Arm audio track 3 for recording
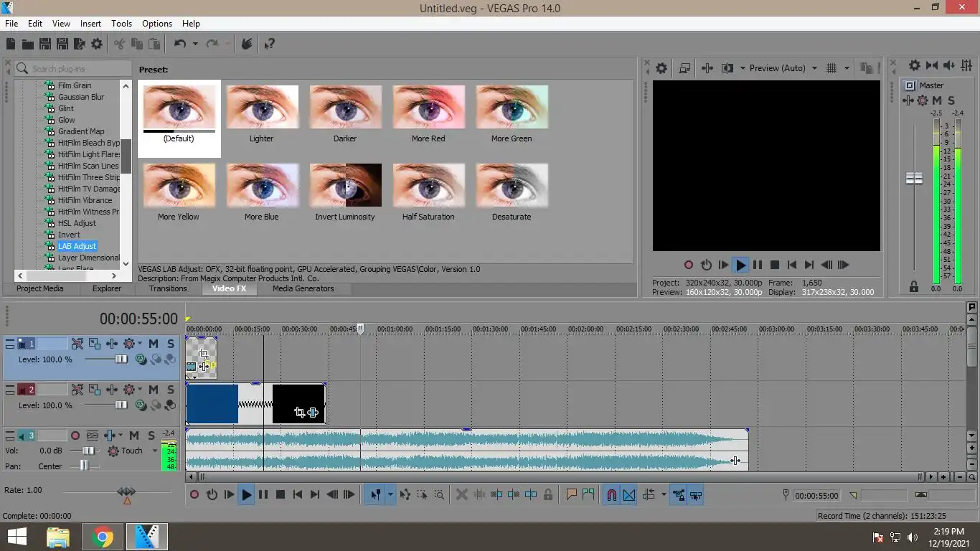This screenshot has width=980, height=551. 75,435
